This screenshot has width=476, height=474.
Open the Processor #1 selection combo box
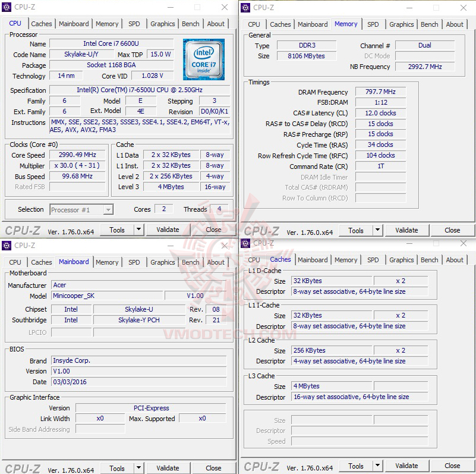[81, 209]
